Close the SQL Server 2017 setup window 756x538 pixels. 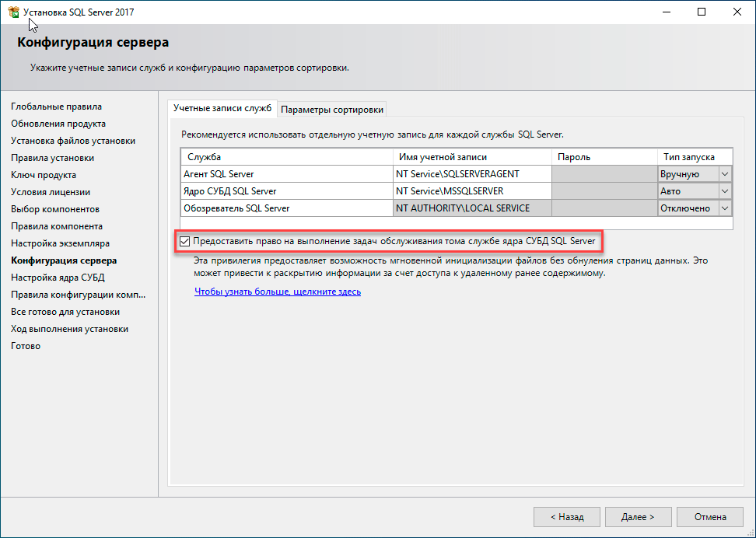click(x=737, y=12)
